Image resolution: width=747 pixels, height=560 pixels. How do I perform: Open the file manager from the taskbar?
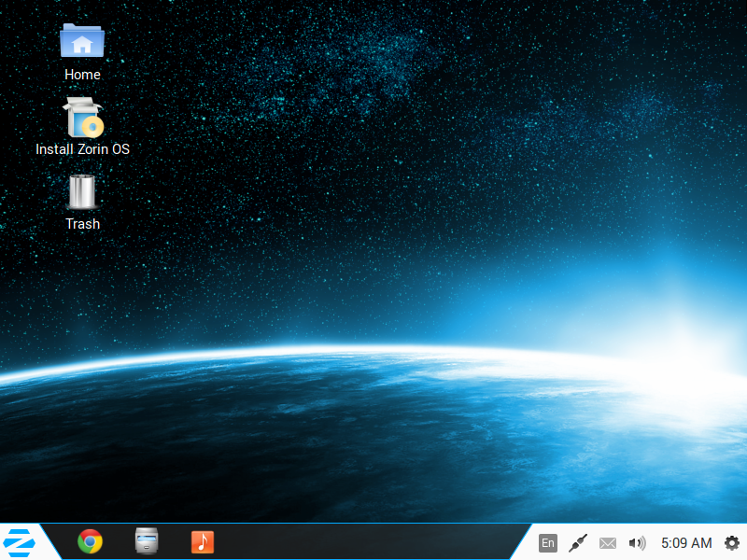[147, 541]
